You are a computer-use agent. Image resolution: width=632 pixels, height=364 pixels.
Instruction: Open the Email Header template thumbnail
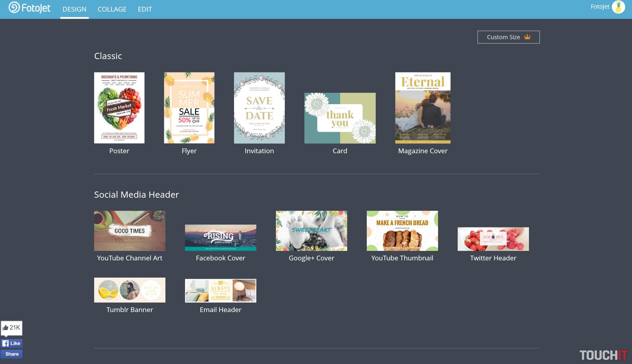click(x=220, y=291)
